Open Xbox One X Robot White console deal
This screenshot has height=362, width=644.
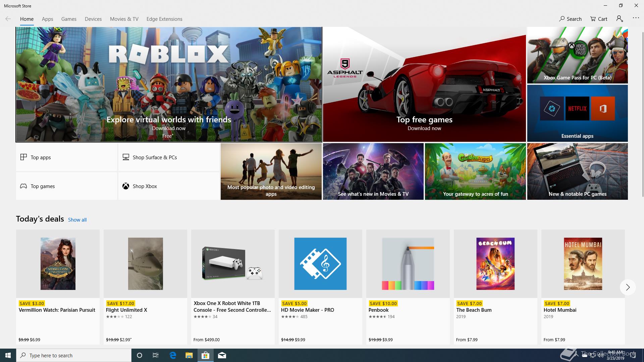pos(233,287)
